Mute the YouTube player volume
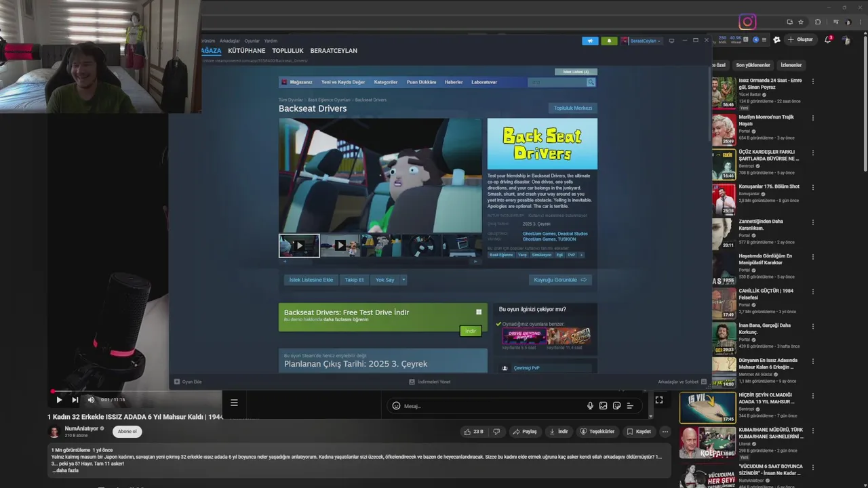Viewport: 868px width, 488px height. coord(91,400)
